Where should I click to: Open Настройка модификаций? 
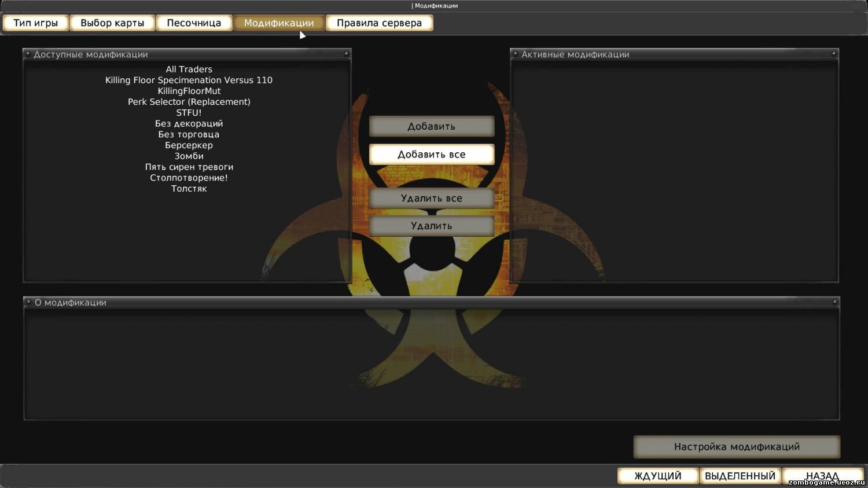point(737,447)
